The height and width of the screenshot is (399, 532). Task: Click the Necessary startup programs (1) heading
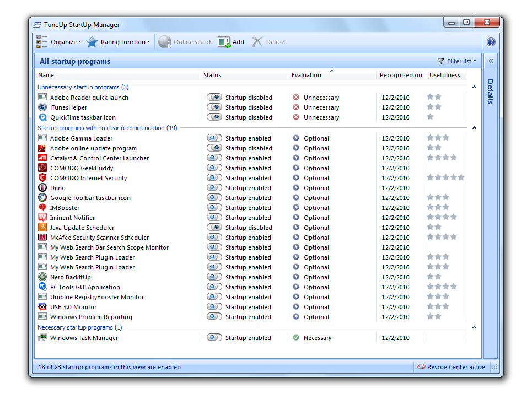80,327
